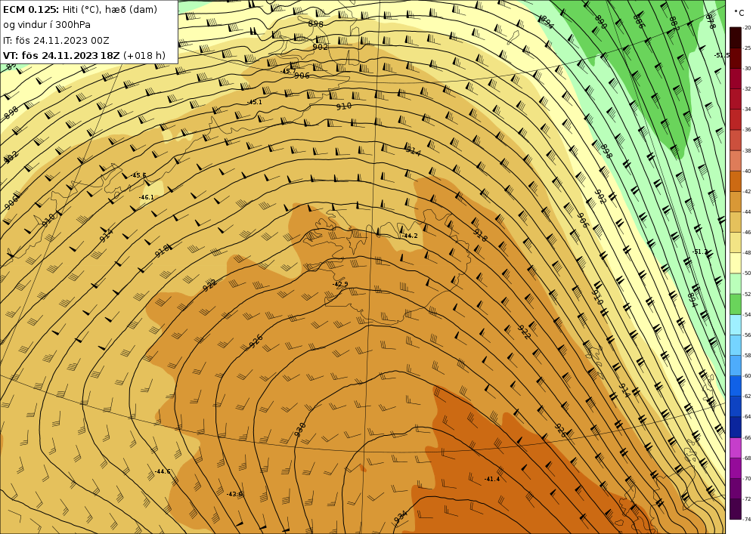Click the '-20' label on the legend
This screenshot has width=756, height=534.
[747, 27]
